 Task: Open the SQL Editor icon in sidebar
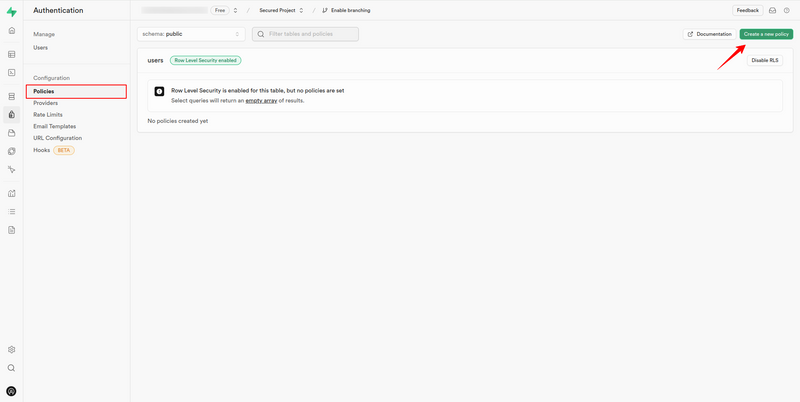pyautogui.click(x=11, y=72)
